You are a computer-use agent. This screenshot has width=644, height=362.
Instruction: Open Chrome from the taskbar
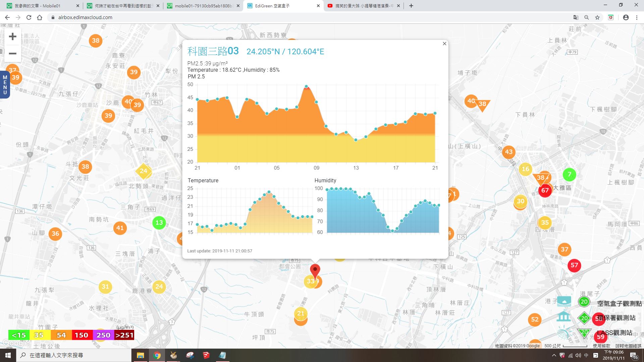click(157, 355)
